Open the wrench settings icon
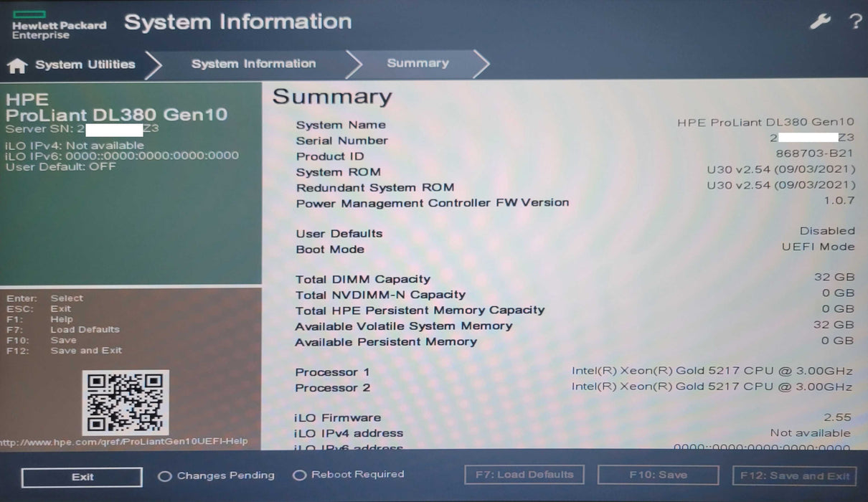868x502 pixels. pos(820,22)
